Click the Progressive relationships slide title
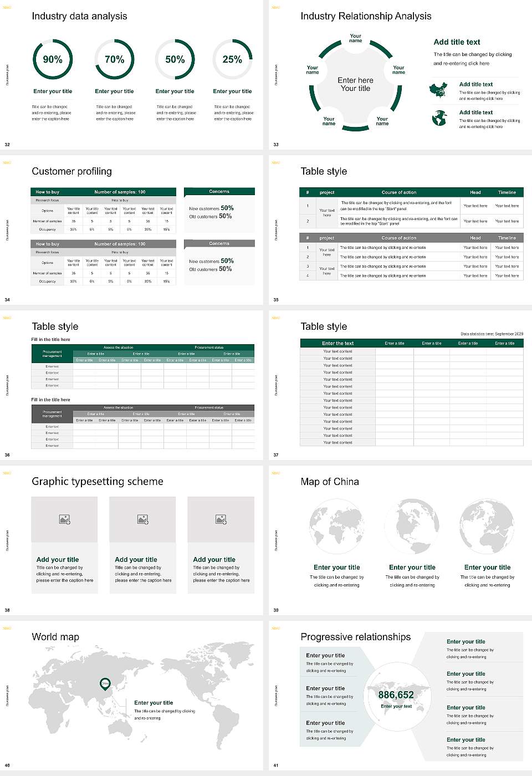 click(x=355, y=637)
